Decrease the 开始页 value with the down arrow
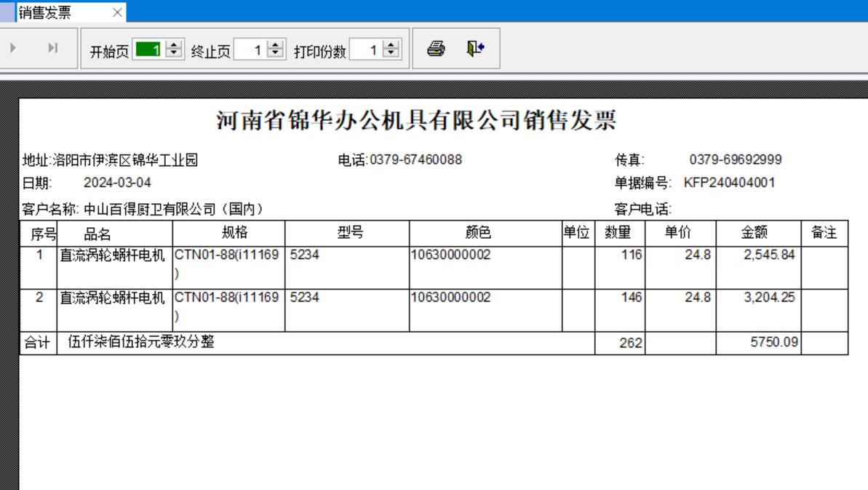Viewport: 868px width, 490px height. tap(174, 54)
